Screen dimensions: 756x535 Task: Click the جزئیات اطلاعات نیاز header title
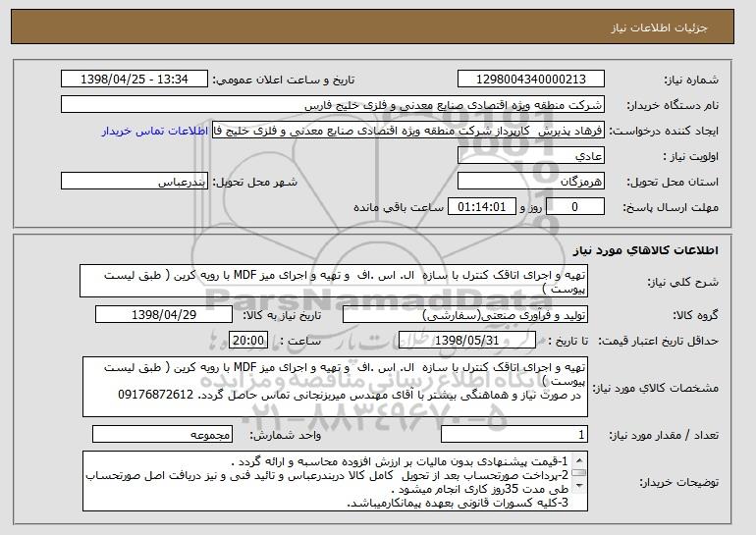click(659, 27)
